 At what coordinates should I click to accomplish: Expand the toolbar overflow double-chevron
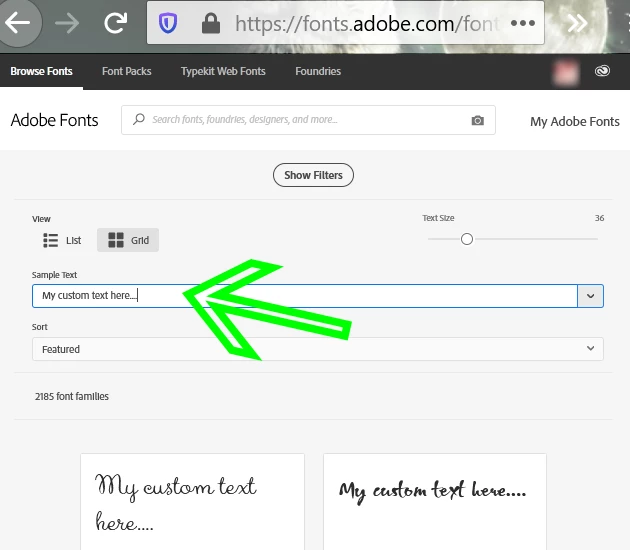pos(577,23)
